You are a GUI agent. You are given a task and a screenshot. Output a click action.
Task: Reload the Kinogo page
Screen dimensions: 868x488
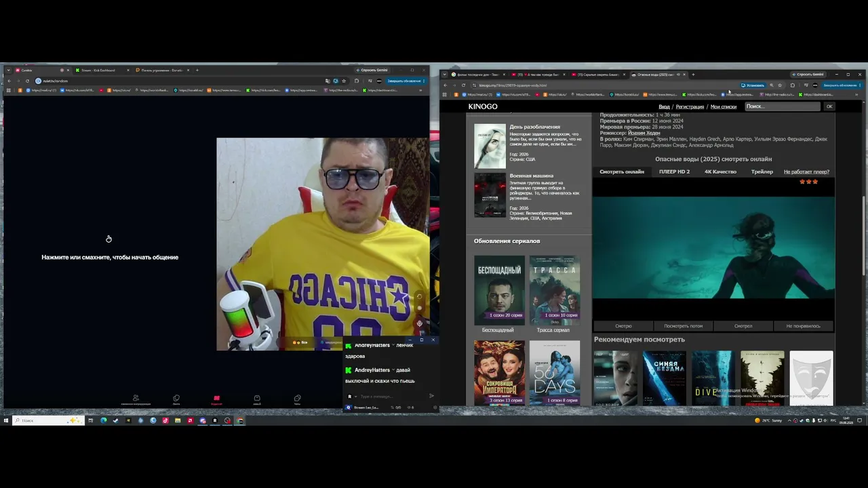463,85
